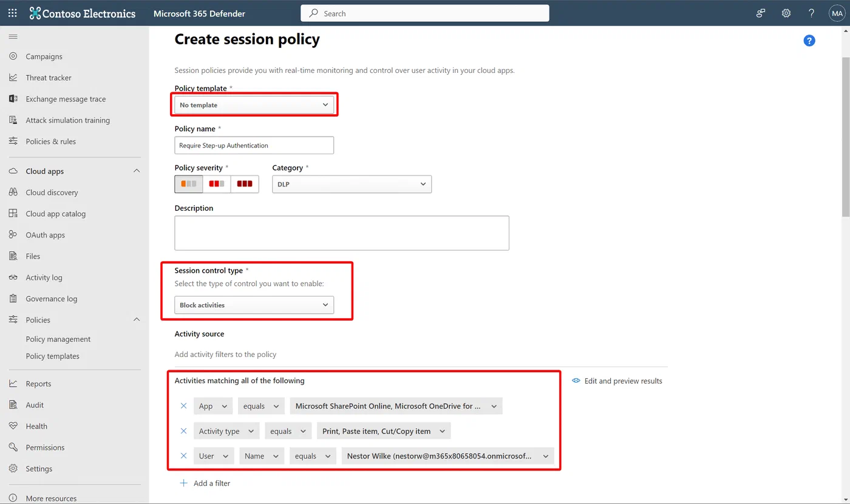Select medium policy severity
Screen dimensions: 850x504
pos(217,184)
